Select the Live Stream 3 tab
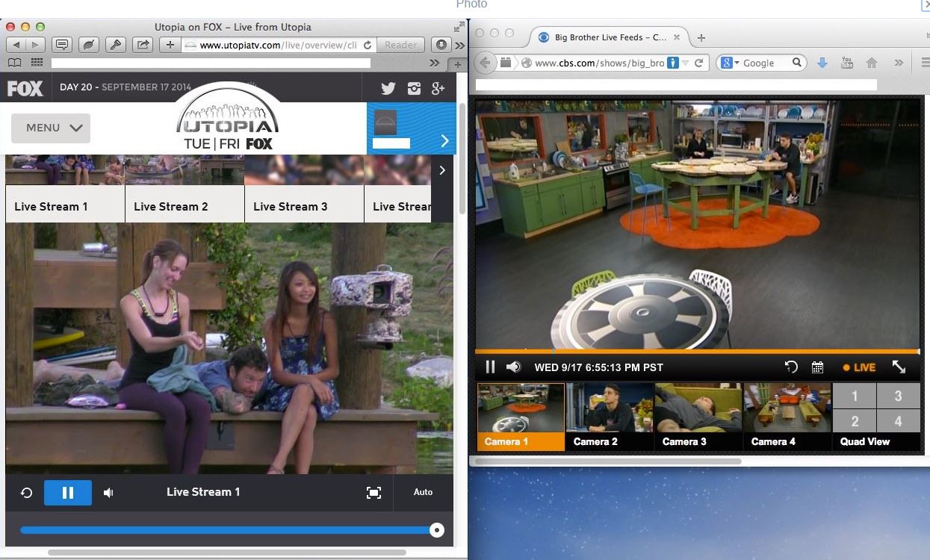Image resolution: width=930 pixels, height=560 pixels. point(304,204)
